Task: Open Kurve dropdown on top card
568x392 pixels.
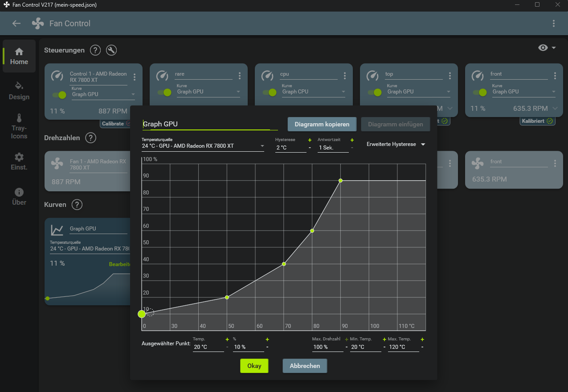Action: tap(419, 92)
